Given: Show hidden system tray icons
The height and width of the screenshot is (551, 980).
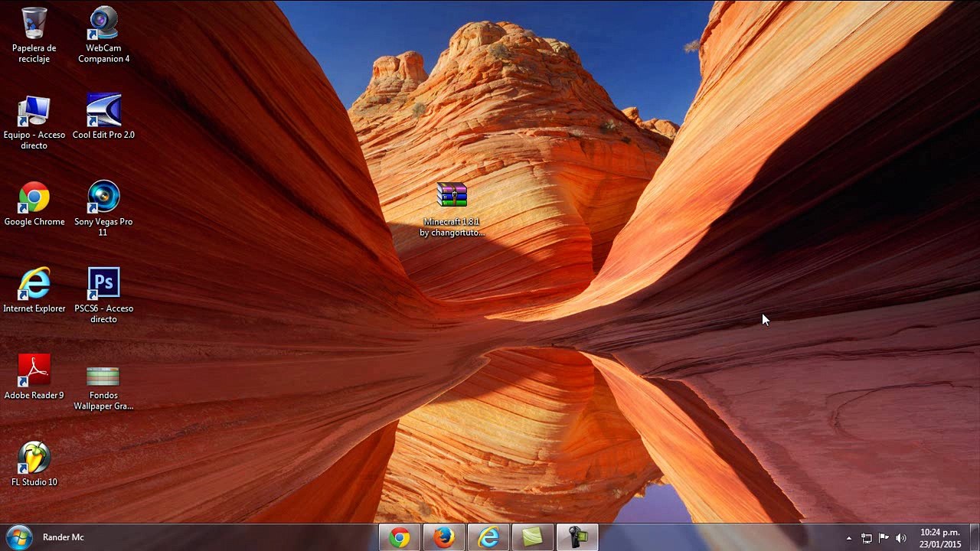Looking at the screenshot, I should coord(848,538).
